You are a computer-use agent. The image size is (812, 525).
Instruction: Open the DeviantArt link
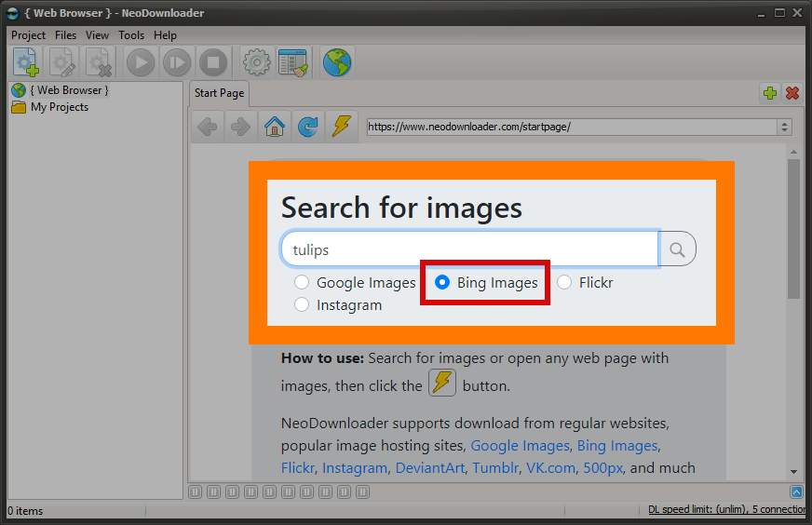coord(430,467)
